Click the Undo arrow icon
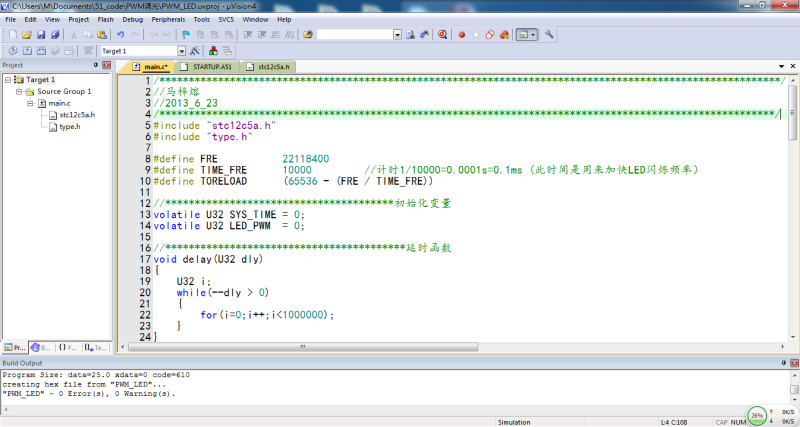800x427 pixels. pyautogui.click(x=120, y=34)
